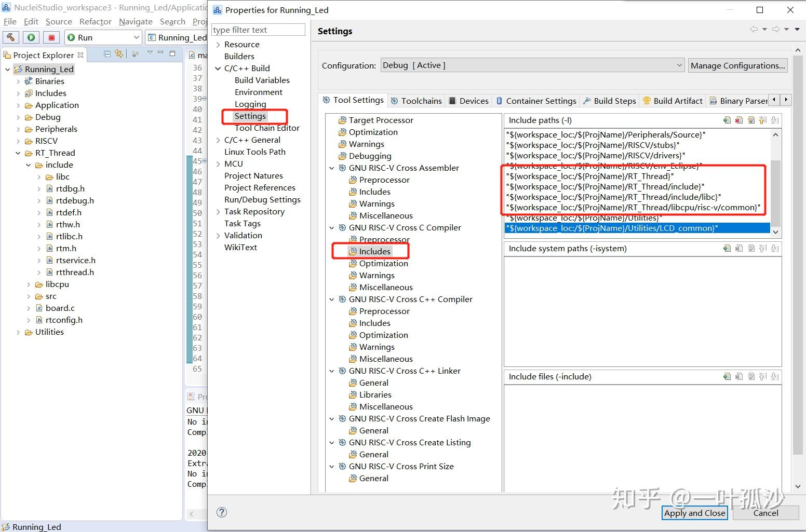Image resolution: width=806 pixels, height=532 pixels.
Task: Collapse GNU RISC-V Cross Assembler node
Action: coord(332,168)
